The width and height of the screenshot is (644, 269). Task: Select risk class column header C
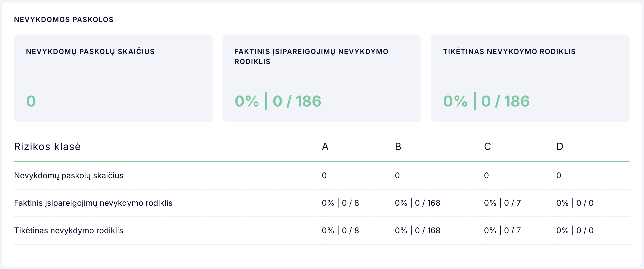pos(487,147)
